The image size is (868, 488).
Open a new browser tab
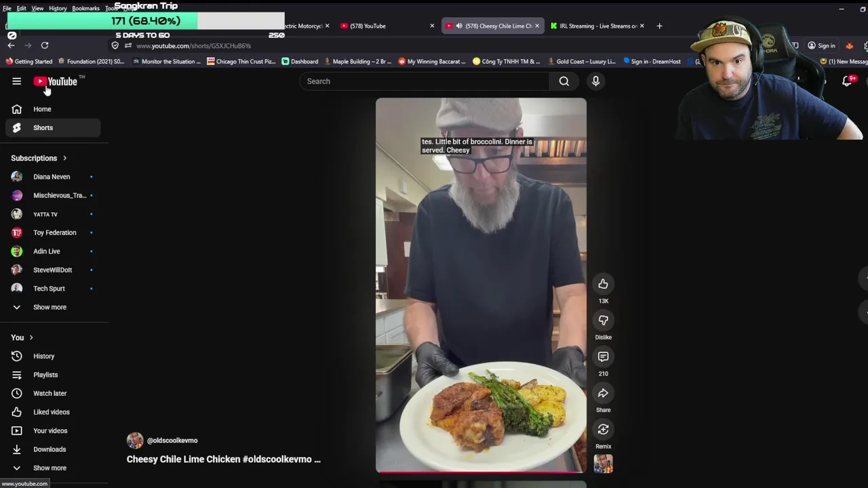tap(659, 26)
